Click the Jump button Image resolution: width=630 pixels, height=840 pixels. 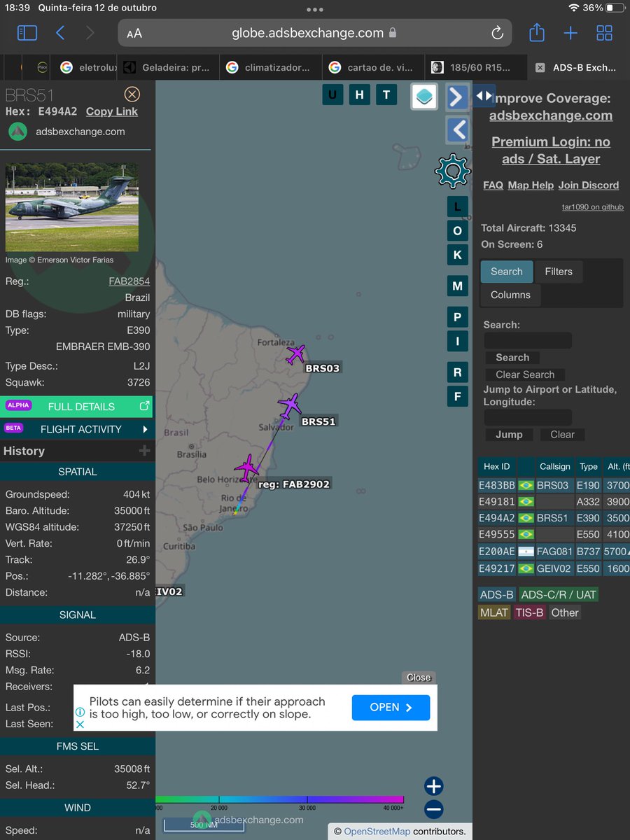point(509,434)
